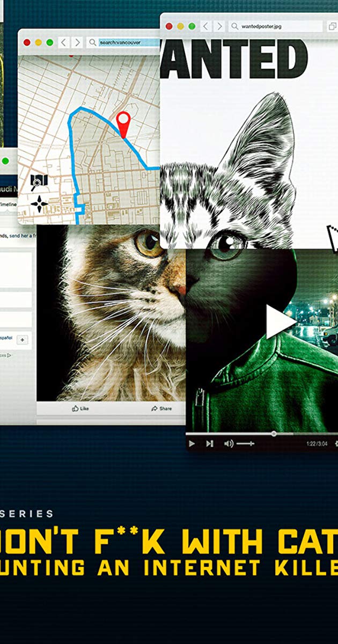Click the plus button beside Español
The height and width of the screenshot is (644, 338).
[x=23, y=340]
